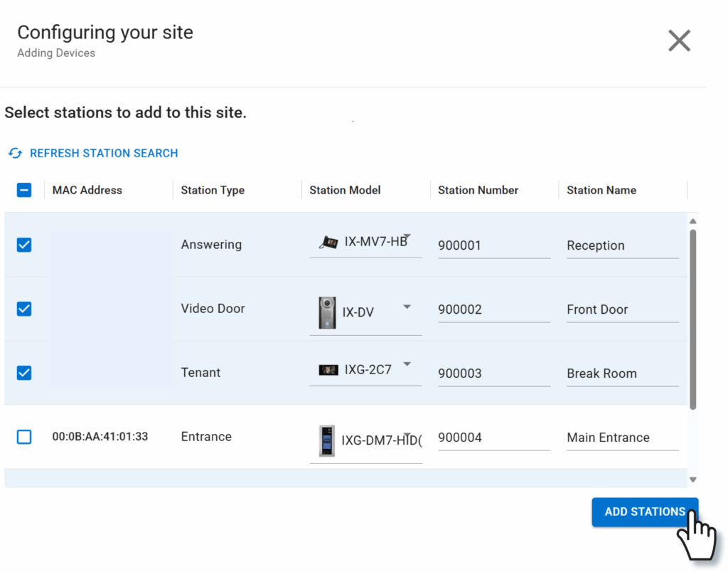Image resolution: width=728 pixels, height=572 pixels.
Task: Uncheck the Answering station row checkbox
Action: click(24, 245)
